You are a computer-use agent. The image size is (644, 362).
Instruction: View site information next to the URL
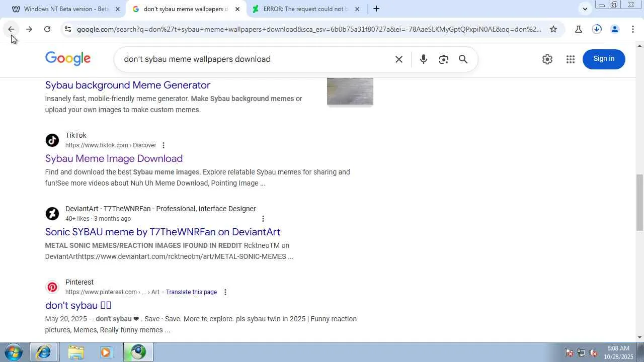pos(68,29)
